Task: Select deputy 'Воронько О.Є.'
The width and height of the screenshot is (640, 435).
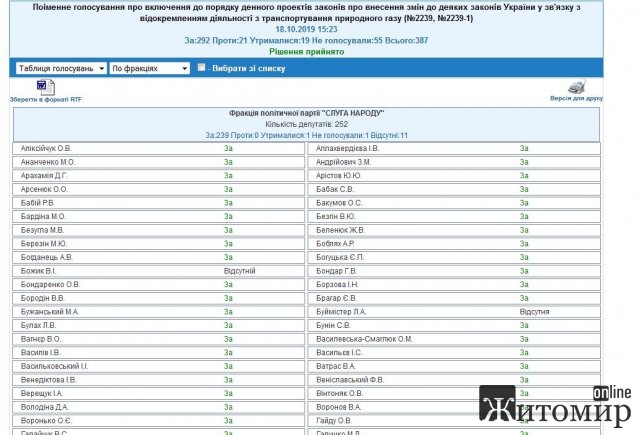Action: (47, 420)
